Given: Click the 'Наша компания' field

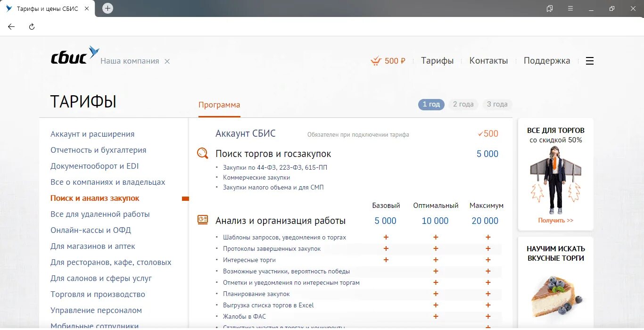Looking at the screenshot, I should pos(130,61).
